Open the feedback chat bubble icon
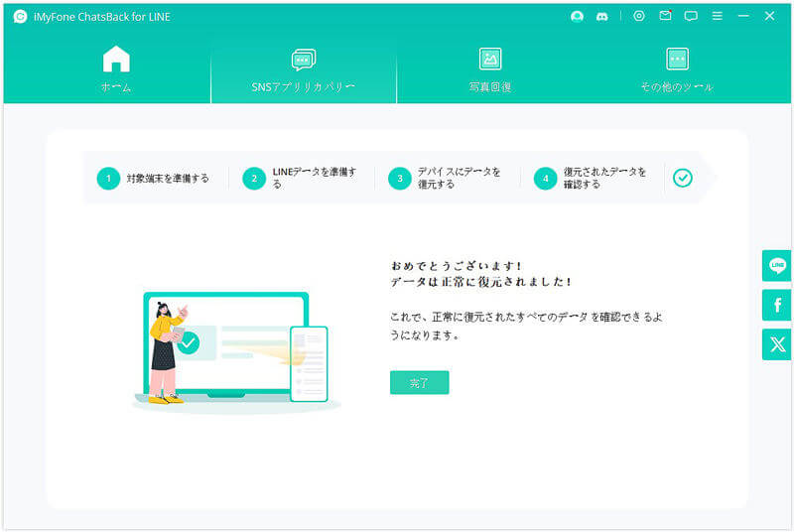This screenshot has height=532, width=794. point(691,16)
